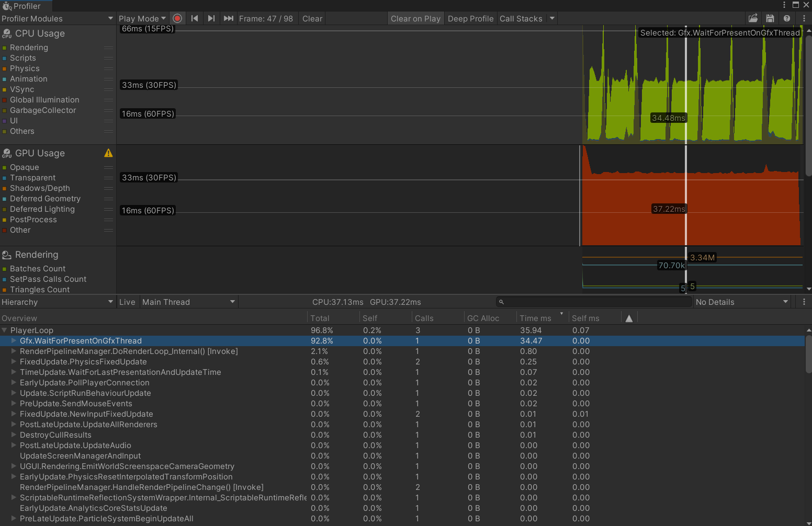
Task: Toggle the Call Stacks button
Action: coord(521,18)
